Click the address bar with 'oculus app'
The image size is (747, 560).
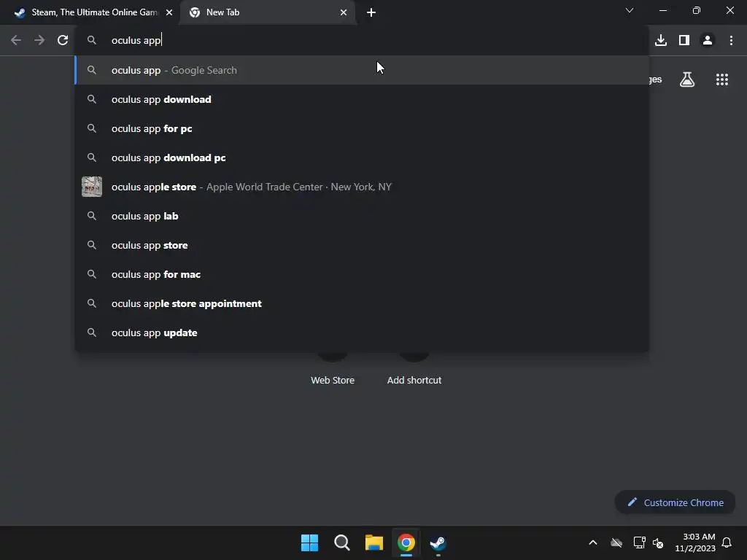[x=362, y=41]
